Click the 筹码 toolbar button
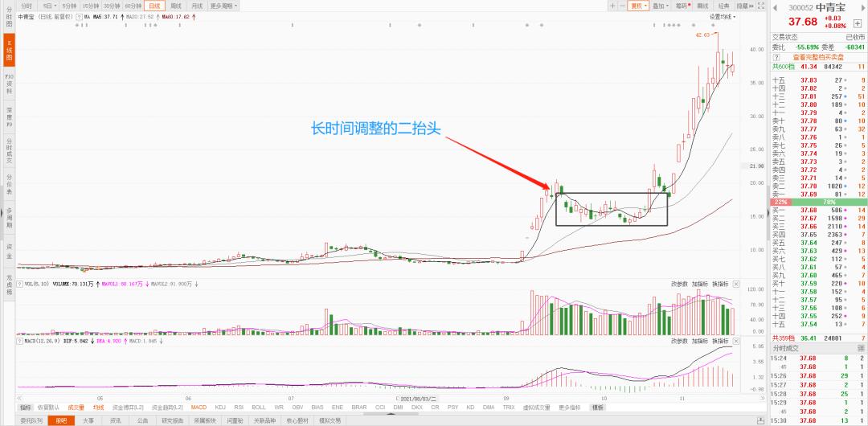The image size is (868, 426). coord(682,6)
